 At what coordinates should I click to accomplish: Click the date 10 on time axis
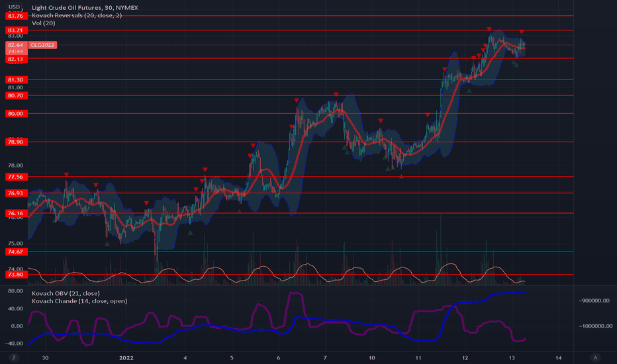[371, 357]
